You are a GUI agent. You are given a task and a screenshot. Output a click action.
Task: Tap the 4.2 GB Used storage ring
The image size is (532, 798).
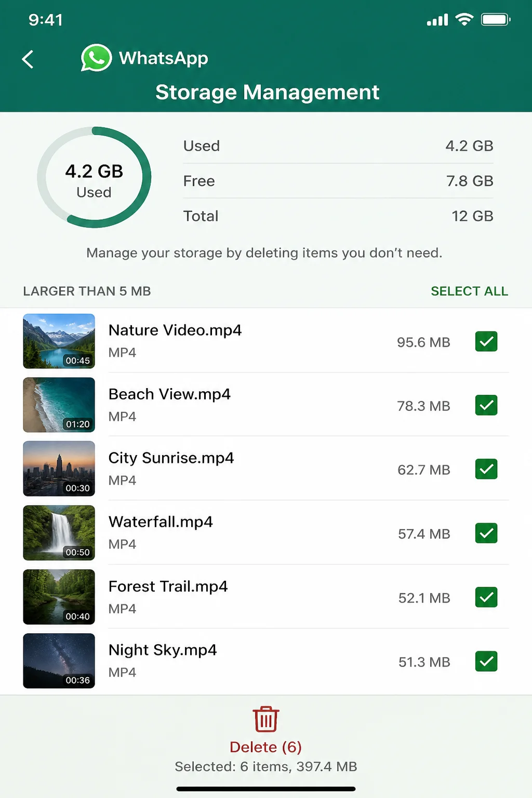pyautogui.click(x=94, y=177)
